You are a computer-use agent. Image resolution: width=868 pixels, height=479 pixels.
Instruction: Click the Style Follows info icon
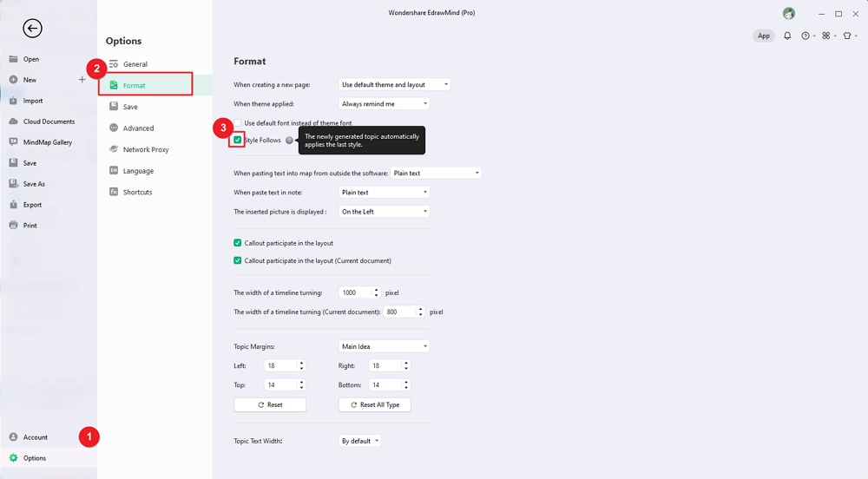[289, 140]
